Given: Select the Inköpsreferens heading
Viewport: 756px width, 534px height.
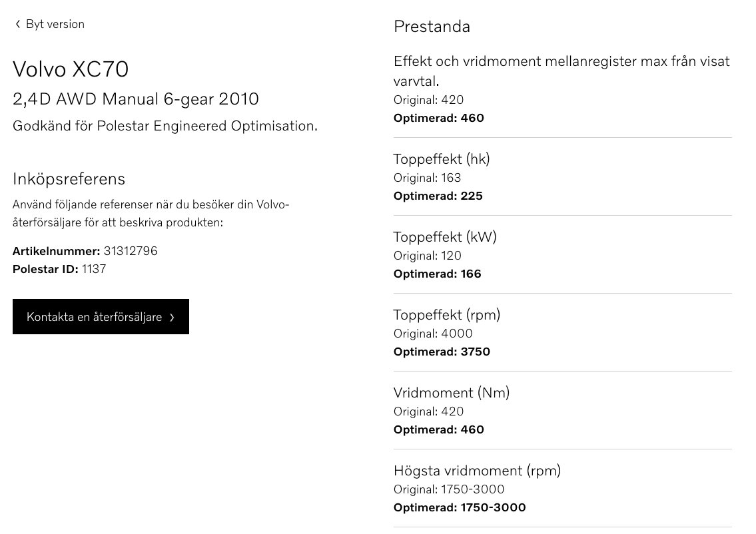Looking at the screenshot, I should click(x=69, y=178).
